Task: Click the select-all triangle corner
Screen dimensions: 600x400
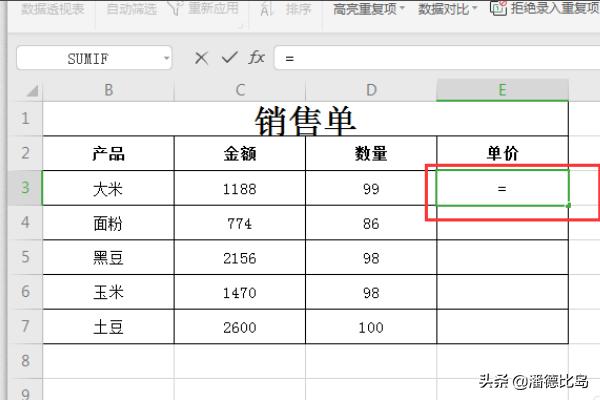Action: (x=32, y=91)
